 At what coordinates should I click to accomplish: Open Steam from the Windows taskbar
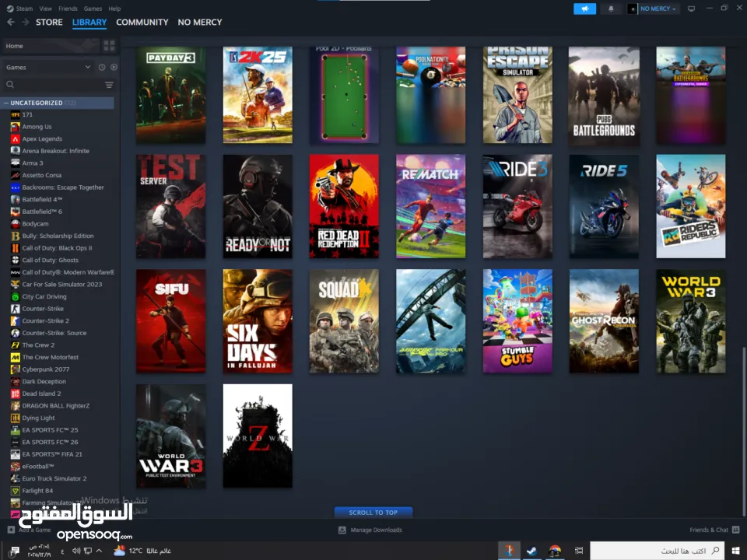pos(531,551)
